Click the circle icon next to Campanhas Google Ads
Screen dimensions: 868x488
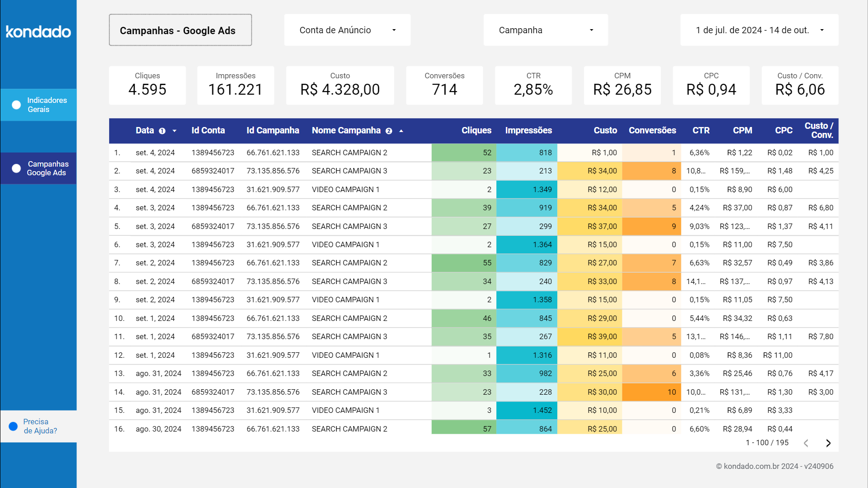point(16,168)
